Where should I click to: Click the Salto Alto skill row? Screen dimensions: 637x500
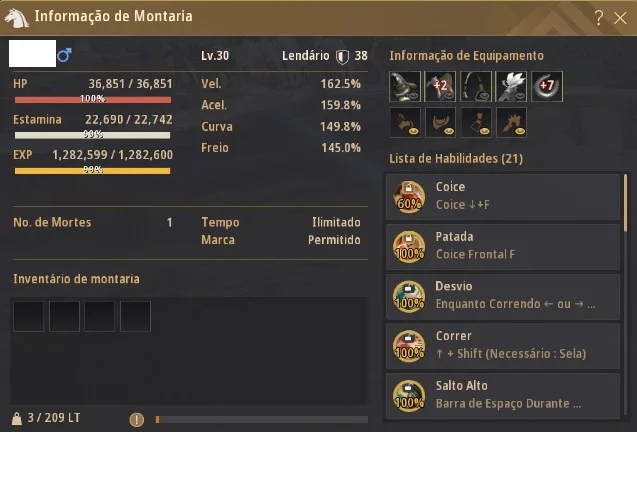[503, 396]
